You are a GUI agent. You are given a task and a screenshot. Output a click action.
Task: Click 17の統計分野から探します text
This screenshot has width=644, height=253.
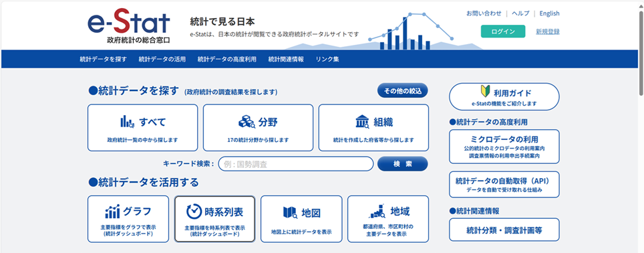pos(258,140)
